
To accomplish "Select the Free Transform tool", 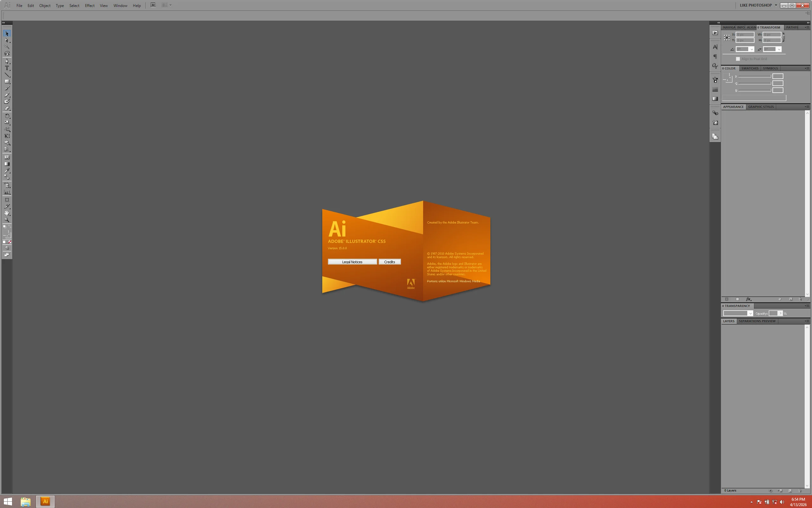I will 7,136.
